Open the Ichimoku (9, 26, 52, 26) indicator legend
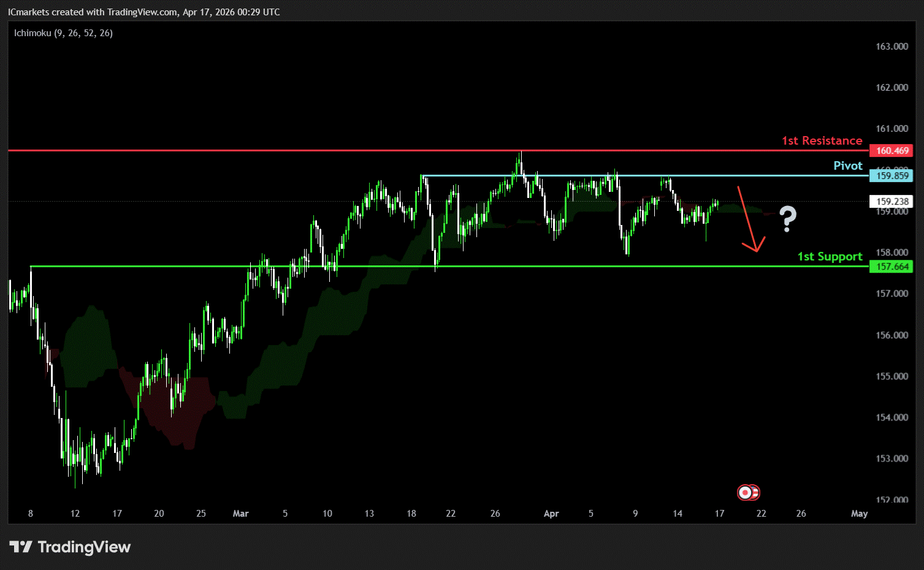924x570 pixels. point(63,33)
